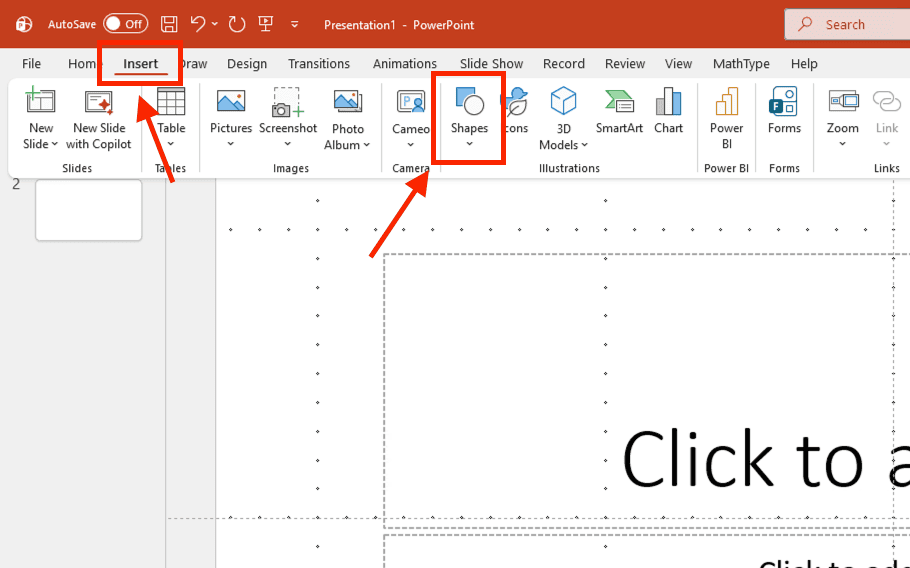The height and width of the screenshot is (568, 910).
Task: Expand the Pictures dropdown chevron
Action: click(x=230, y=144)
